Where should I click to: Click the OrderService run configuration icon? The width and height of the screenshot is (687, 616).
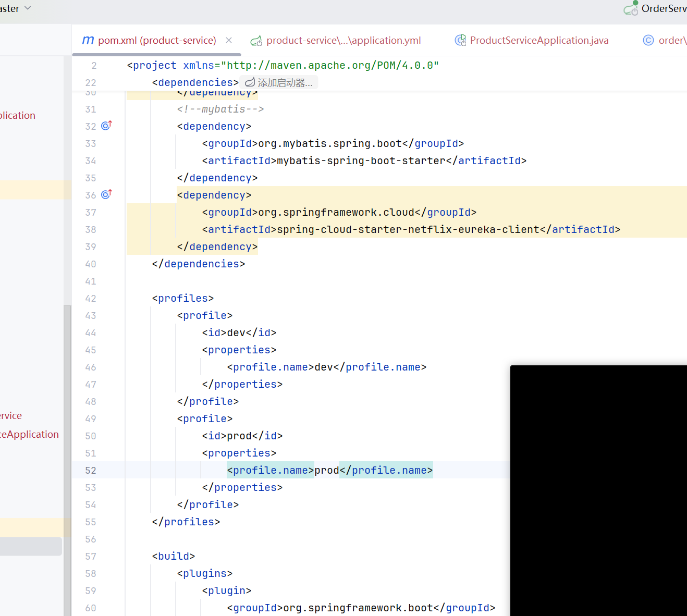click(631, 8)
